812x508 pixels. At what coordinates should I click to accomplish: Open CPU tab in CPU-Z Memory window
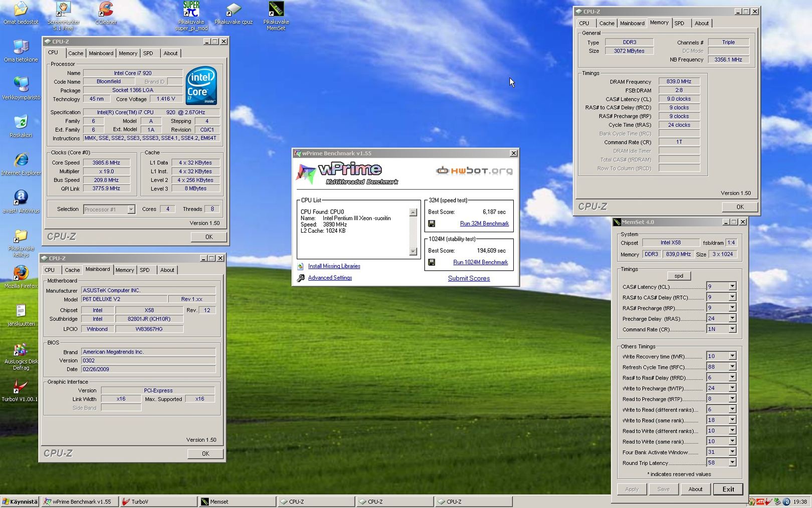point(584,23)
